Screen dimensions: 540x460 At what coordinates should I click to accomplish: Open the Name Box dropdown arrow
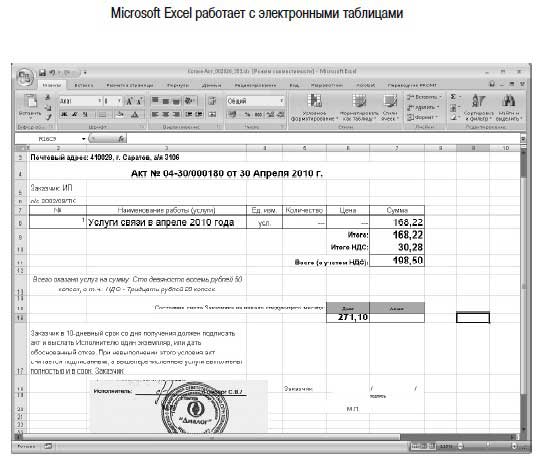pyautogui.click(x=83, y=139)
